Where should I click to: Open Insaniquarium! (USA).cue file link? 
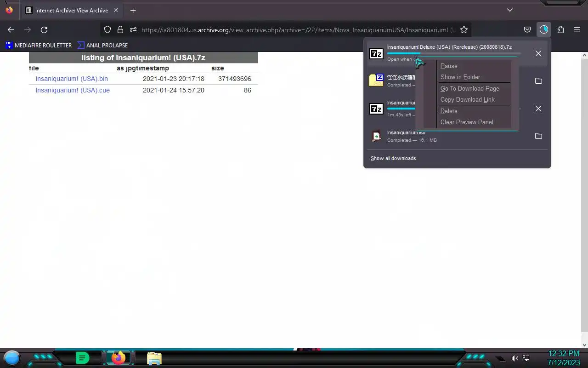click(73, 90)
